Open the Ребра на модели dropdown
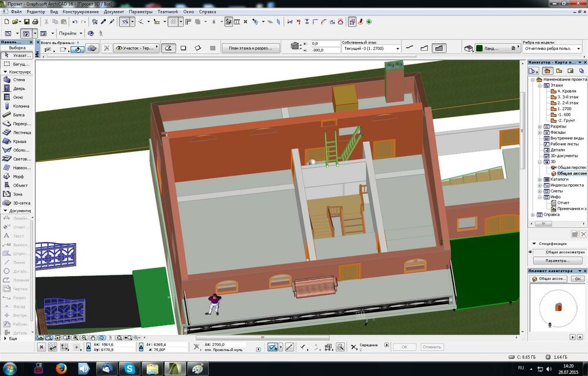 point(552,49)
